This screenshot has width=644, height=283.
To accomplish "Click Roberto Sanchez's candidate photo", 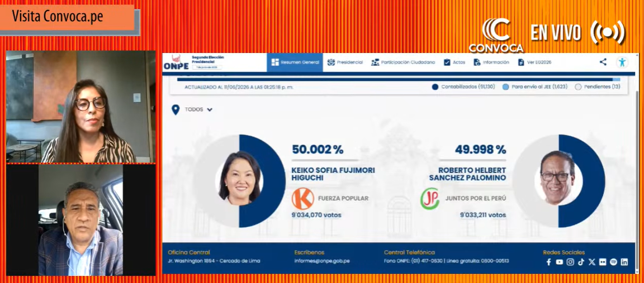I will coord(558,179).
